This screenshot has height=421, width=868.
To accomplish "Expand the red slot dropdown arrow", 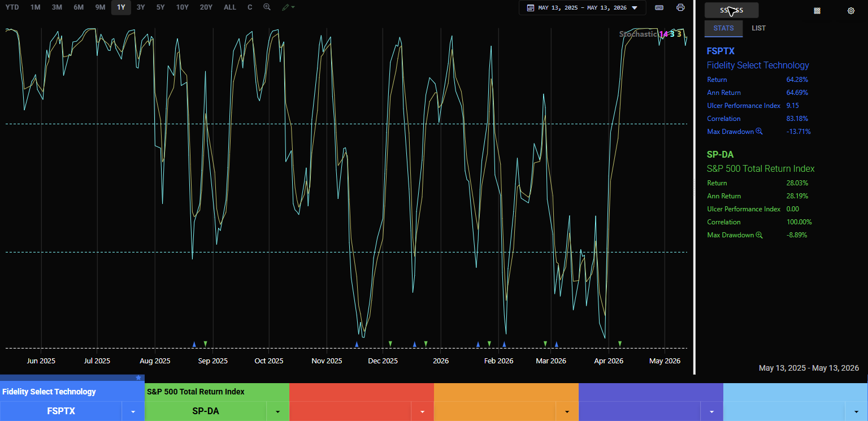I will click(x=423, y=411).
